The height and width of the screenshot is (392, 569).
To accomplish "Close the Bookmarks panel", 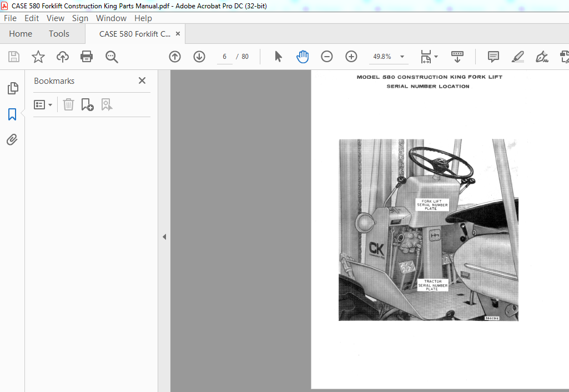I will click(x=142, y=81).
